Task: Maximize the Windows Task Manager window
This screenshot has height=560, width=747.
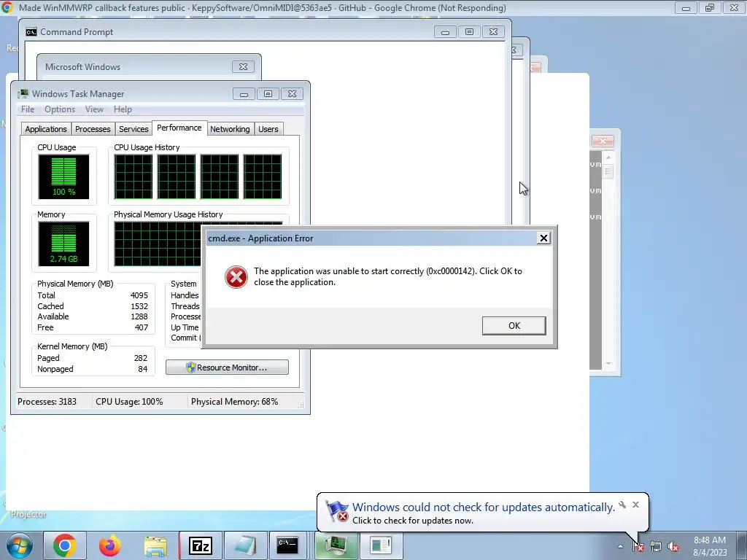Action: point(268,94)
